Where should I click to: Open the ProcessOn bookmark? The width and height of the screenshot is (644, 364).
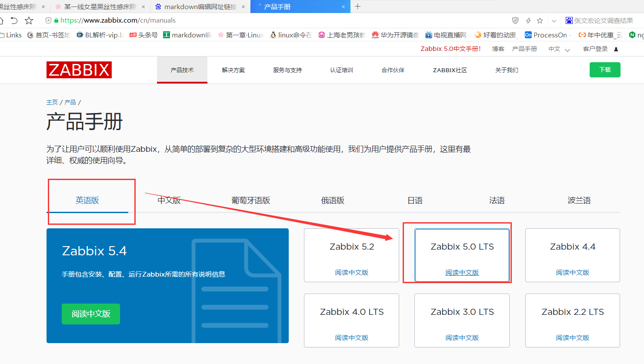[x=547, y=35]
